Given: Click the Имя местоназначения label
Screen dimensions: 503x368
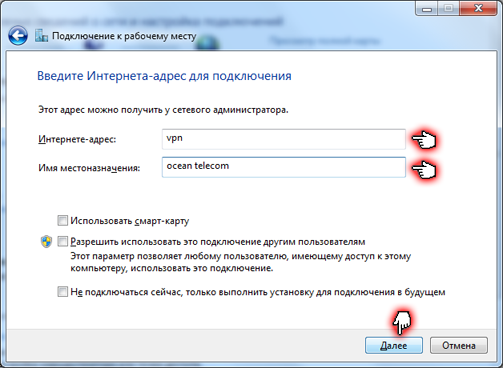Looking at the screenshot, I should pos(89,168).
